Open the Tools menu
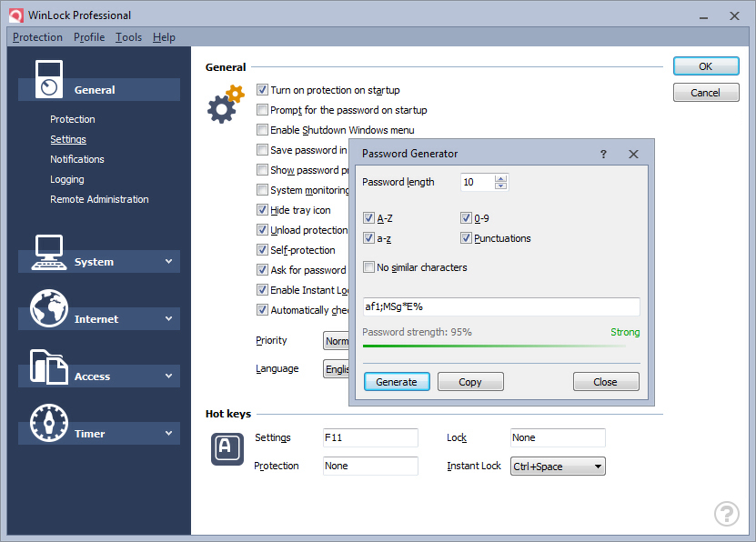The width and height of the screenshot is (756, 542). (128, 37)
